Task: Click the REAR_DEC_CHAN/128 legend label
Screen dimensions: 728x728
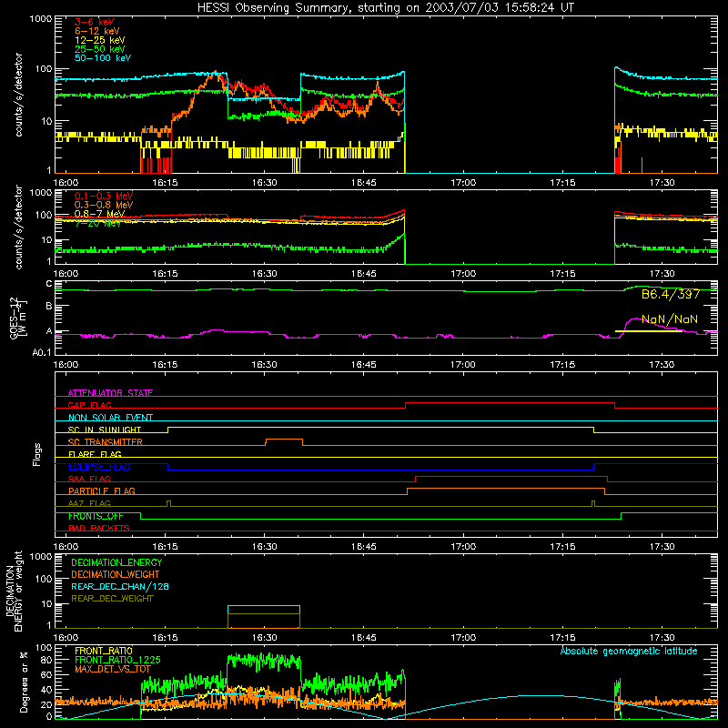Action: 120,586
